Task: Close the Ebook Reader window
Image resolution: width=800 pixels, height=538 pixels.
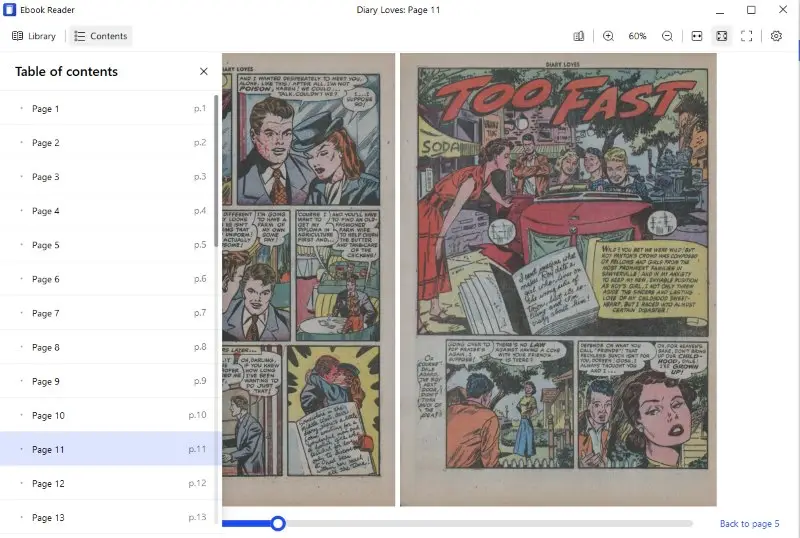Action: (783, 10)
